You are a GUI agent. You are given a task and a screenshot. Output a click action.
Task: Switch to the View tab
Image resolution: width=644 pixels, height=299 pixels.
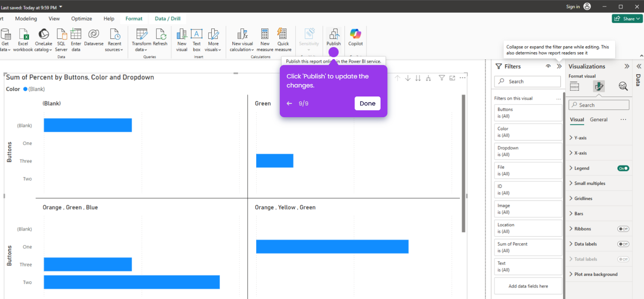[x=54, y=19]
